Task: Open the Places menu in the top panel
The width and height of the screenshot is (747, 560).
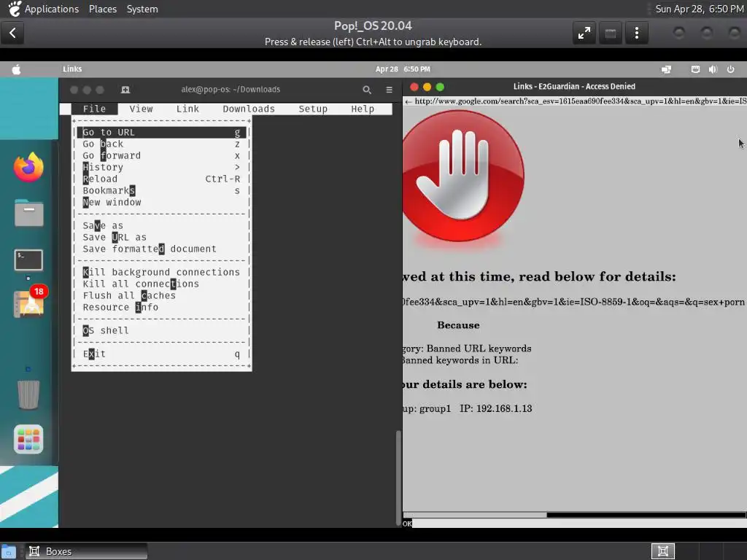Action: coord(102,9)
